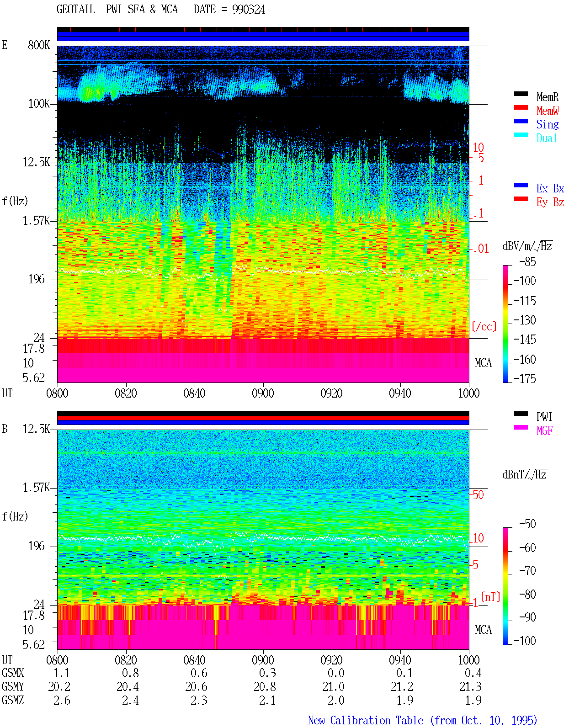Click the '-70' value on magnetic color scale
This screenshot has width=585, height=728.
click(x=527, y=570)
